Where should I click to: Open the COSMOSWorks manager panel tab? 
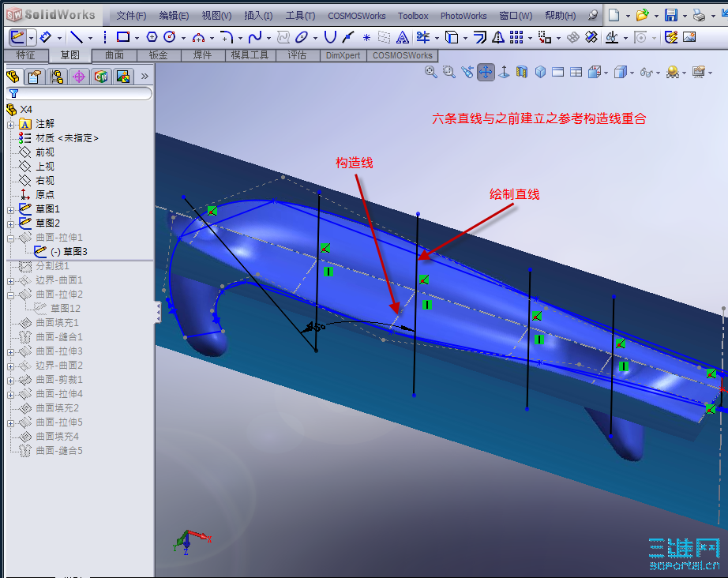pos(101,76)
